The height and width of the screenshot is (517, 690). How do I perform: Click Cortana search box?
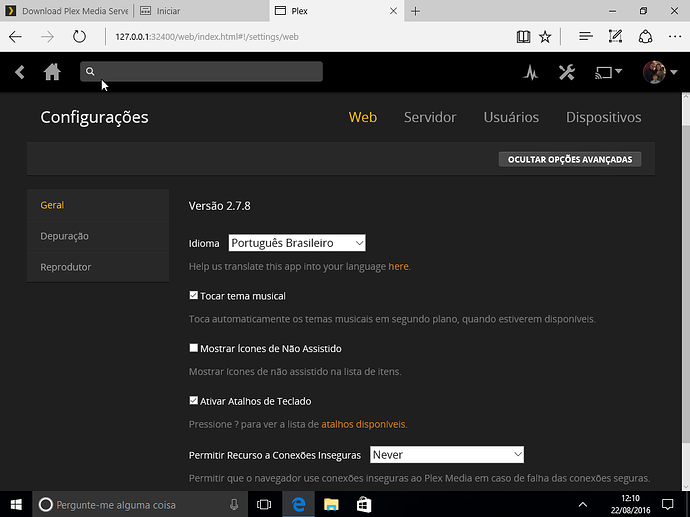tap(139, 505)
